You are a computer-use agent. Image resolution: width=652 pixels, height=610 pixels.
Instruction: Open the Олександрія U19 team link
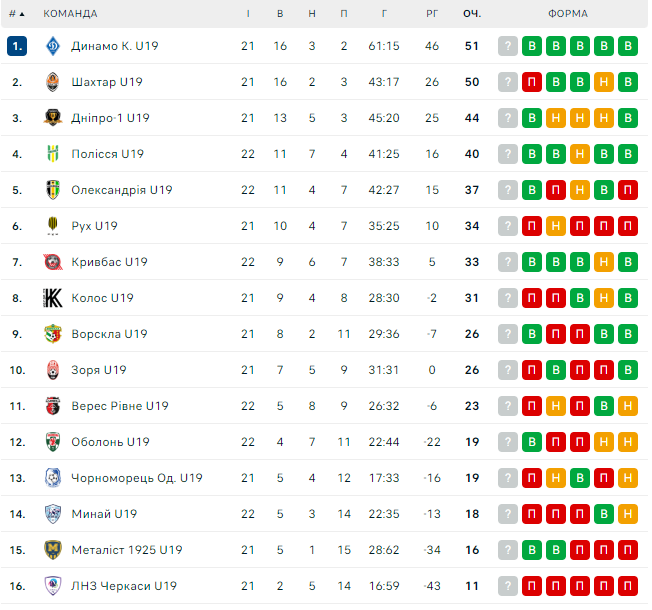coord(121,190)
